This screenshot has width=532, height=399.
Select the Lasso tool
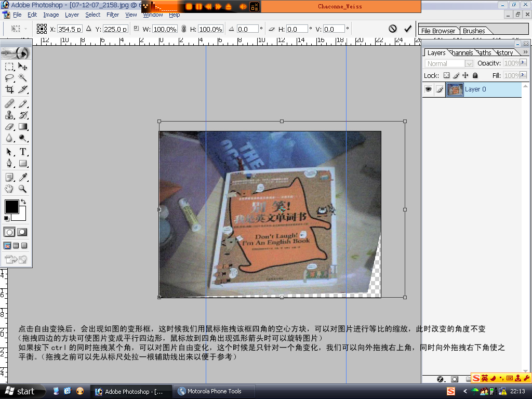9,78
